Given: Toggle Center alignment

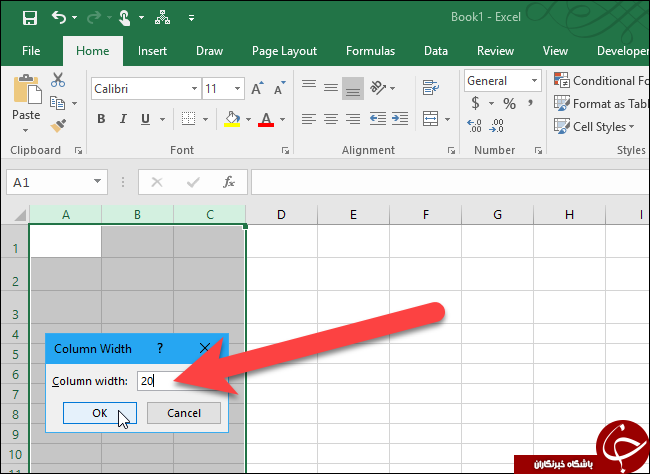Looking at the screenshot, I should point(331,119).
